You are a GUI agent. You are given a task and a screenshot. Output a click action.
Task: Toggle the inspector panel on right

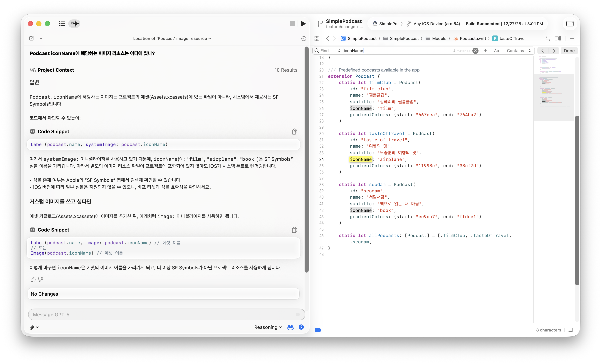570,24
